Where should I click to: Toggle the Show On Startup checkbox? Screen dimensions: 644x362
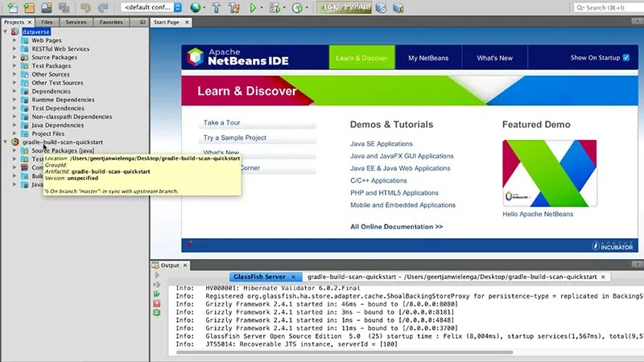pyautogui.click(x=626, y=57)
